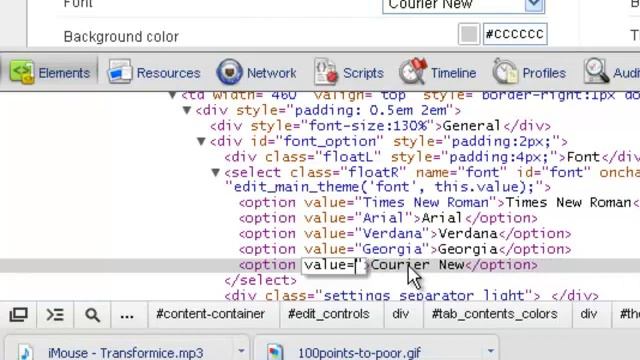The height and width of the screenshot is (360, 640).
Task: Collapse the select font node
Action: (216, 172)
